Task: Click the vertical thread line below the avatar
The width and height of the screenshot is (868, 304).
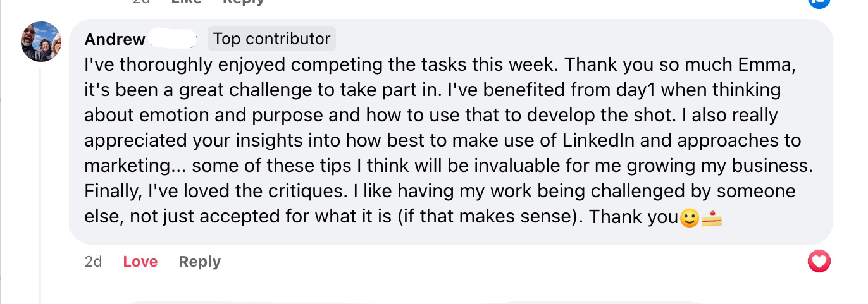Action: [x=41, y=190]
